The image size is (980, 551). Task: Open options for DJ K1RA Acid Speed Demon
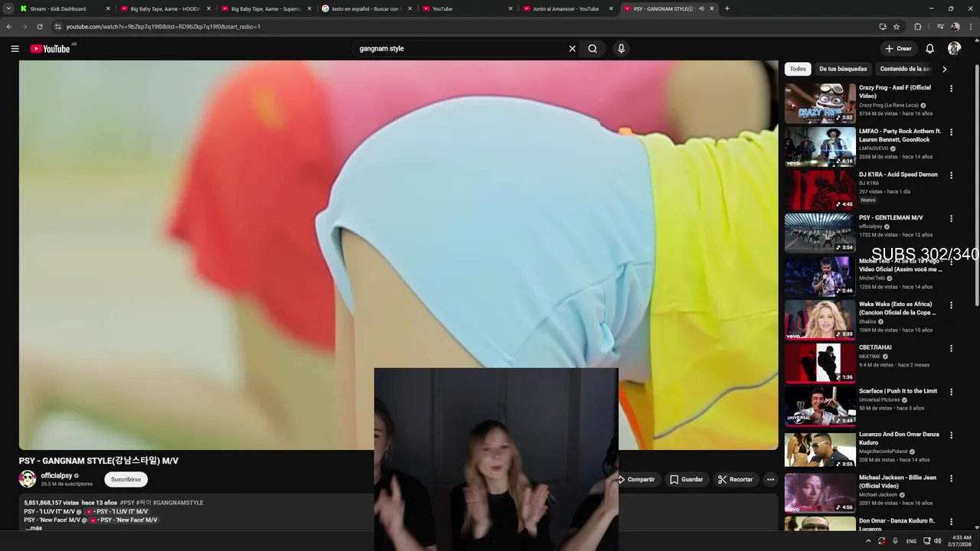[x=952, y=175]
